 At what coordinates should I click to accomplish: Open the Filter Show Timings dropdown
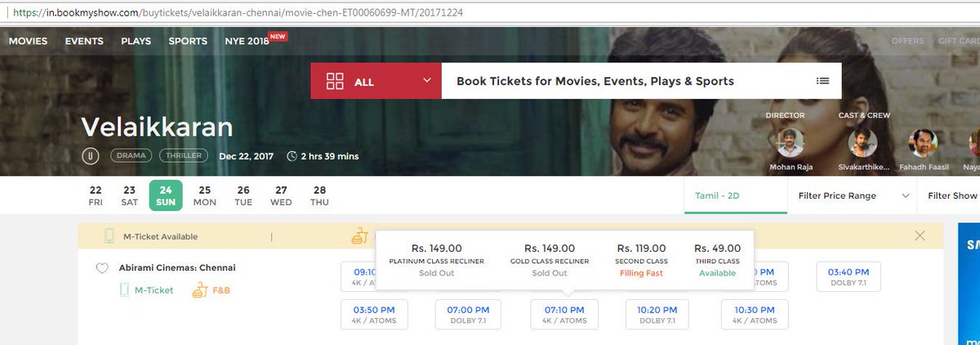click(x=948, y=195)
